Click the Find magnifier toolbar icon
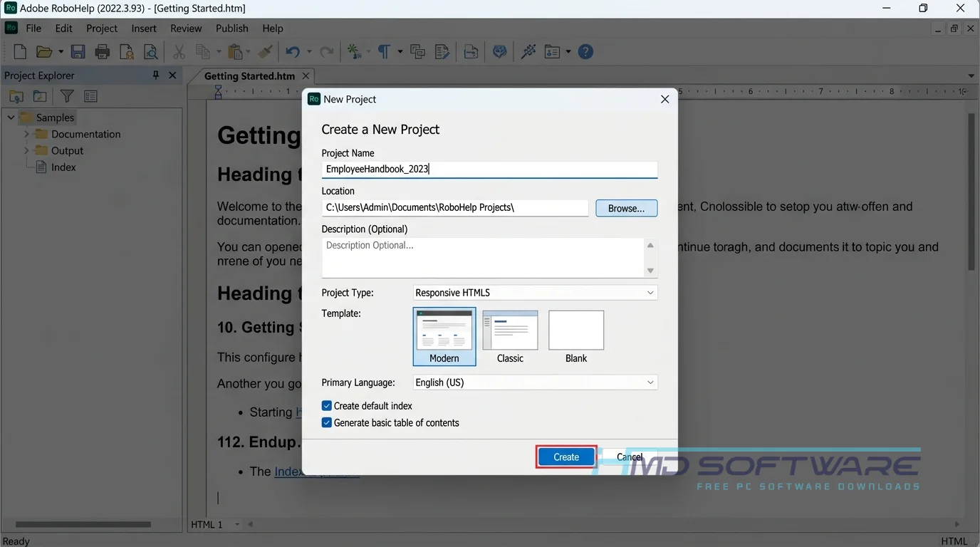980x547 pixels. 150,52
